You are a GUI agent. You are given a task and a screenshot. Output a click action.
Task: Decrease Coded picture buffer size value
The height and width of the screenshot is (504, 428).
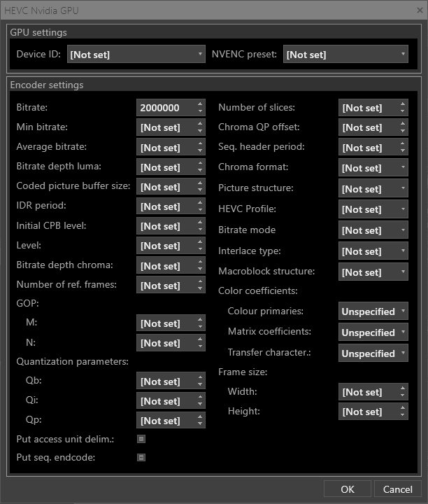[x=200, y=190]
